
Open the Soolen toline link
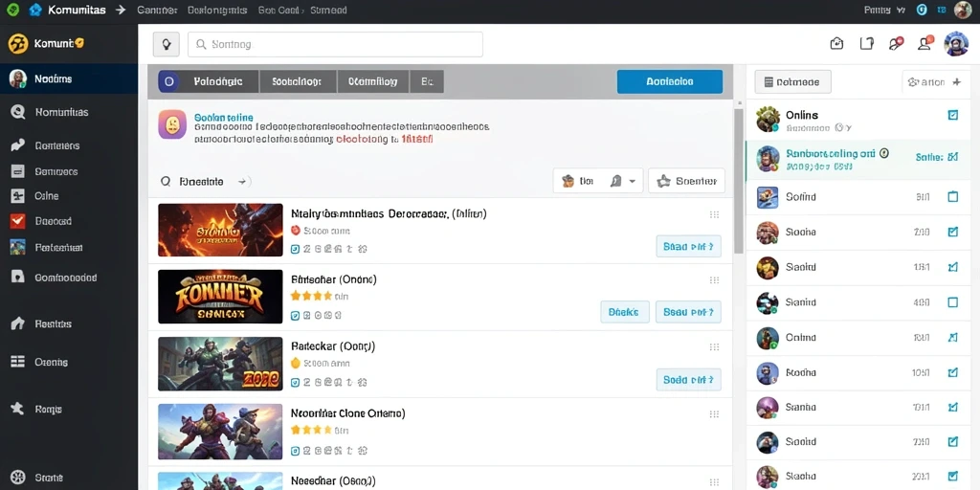224,117
